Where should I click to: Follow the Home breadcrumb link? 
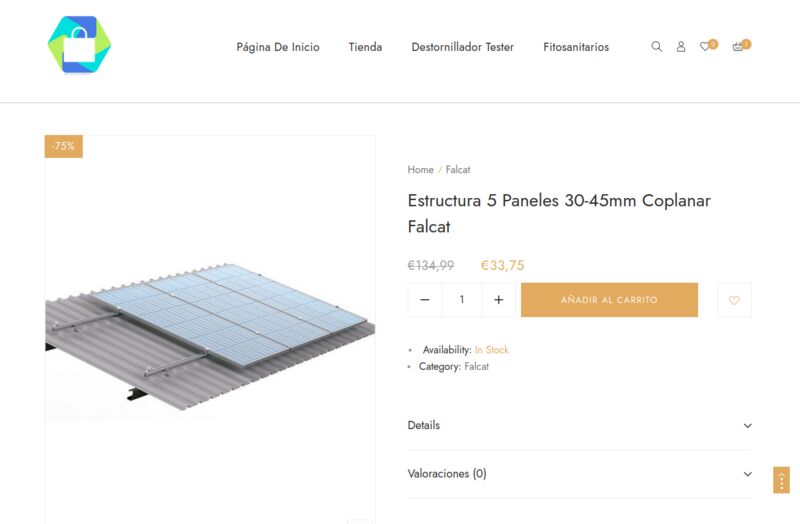click(420, 170)
